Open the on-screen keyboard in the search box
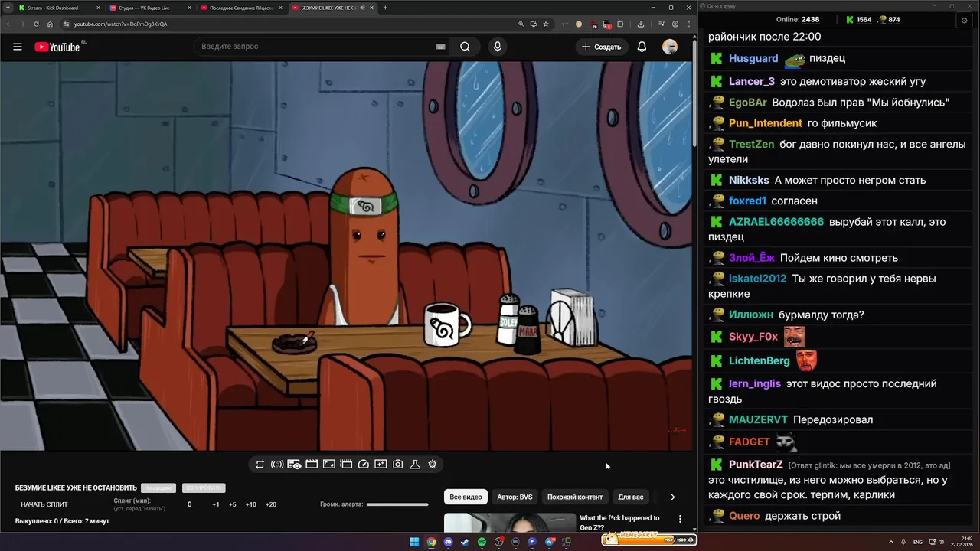Screen dimensions: 980x551 click(x=440, y=47)
